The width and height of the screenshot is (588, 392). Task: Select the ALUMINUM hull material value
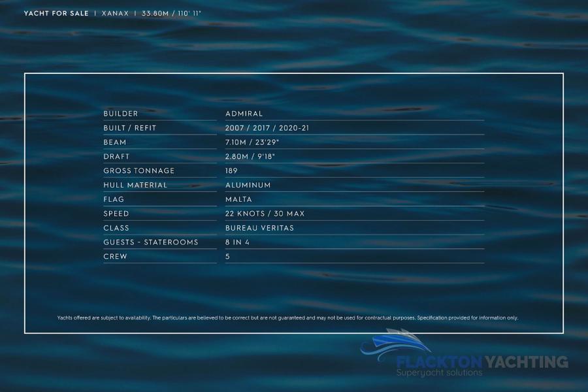[x=248, y=186]
